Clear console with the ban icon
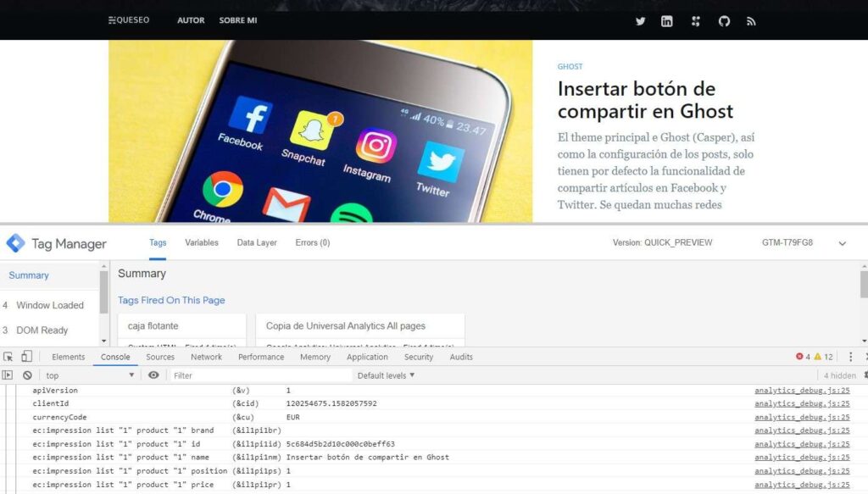This screenshot has width=868, height=494. (x=27, y=375)
